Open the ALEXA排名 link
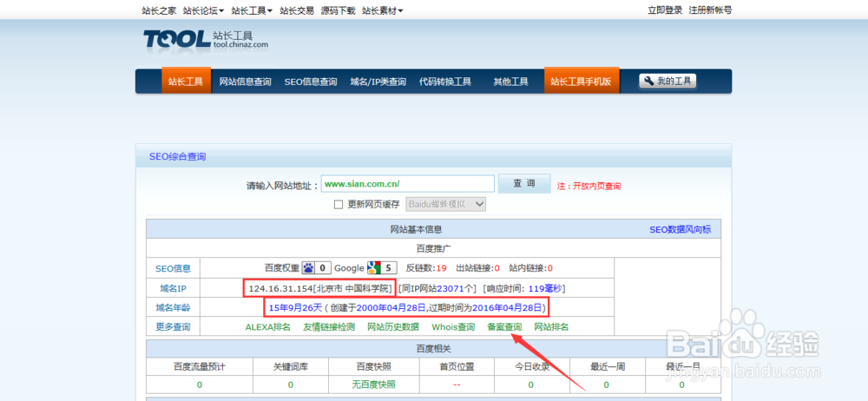Screen dimensions: 868x401 coord(268,326)
